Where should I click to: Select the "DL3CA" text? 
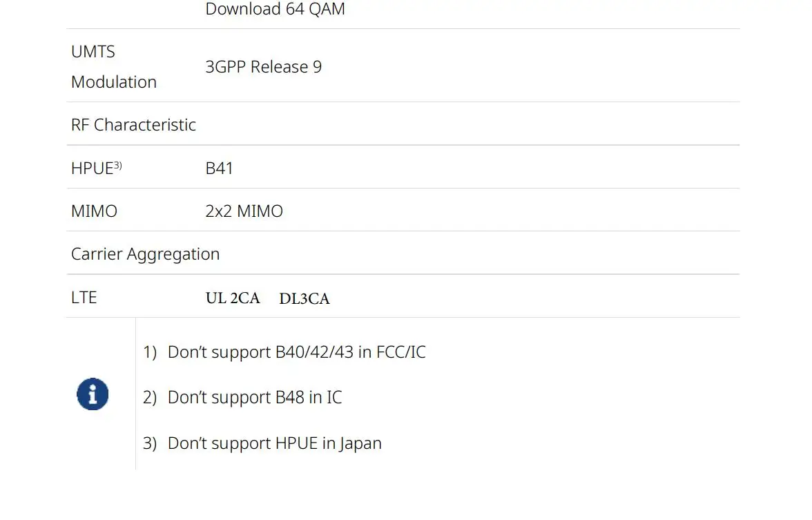[x=304, y=299]
